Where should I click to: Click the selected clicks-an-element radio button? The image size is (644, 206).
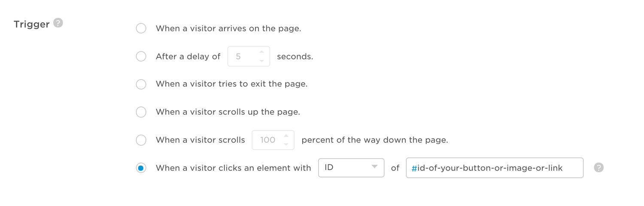(x=141, y=168)
